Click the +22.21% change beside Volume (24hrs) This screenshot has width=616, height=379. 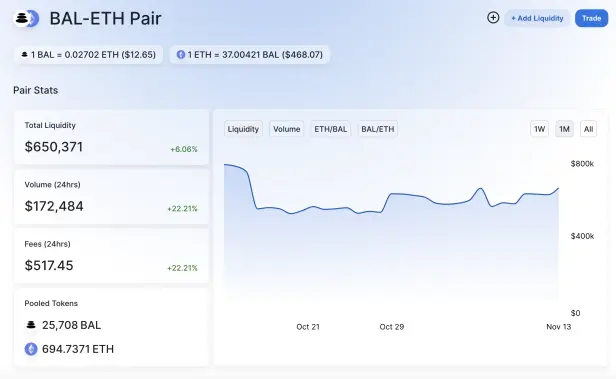coord(182,209)
